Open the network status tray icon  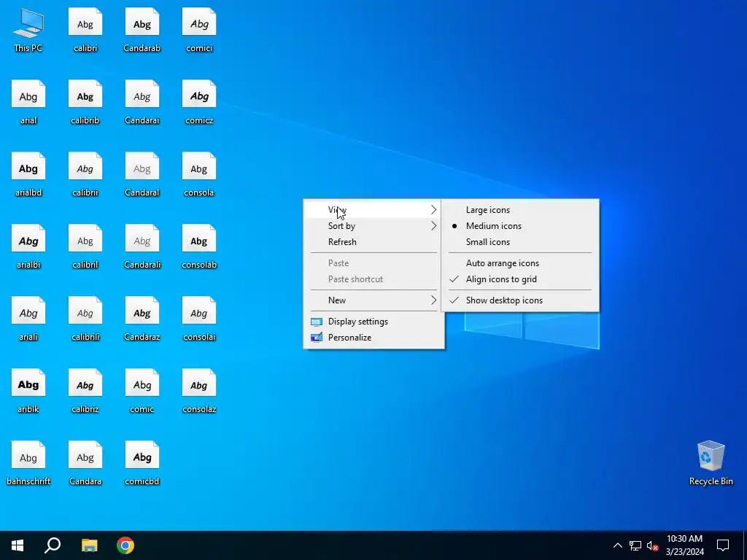click(x=635, y=545)
